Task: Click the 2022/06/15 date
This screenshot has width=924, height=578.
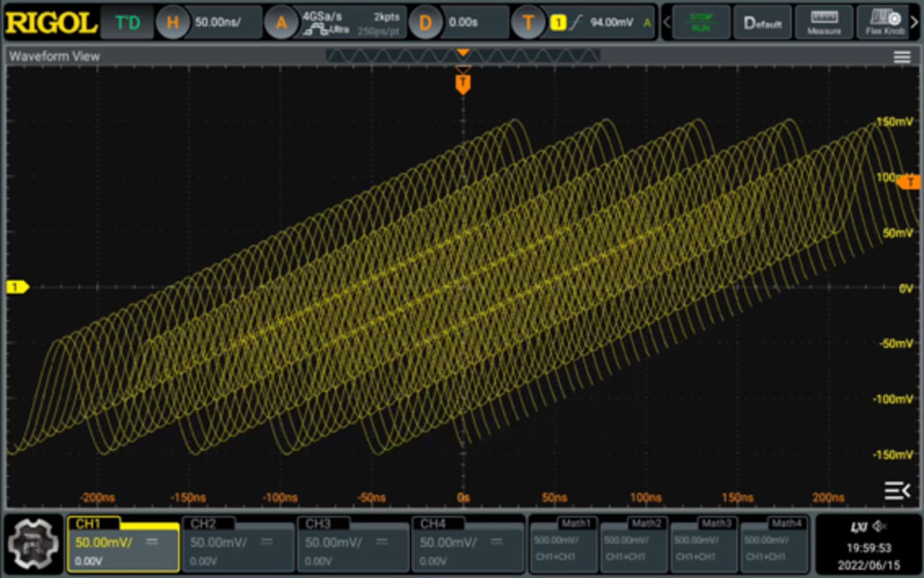Action: pos(868,564)
